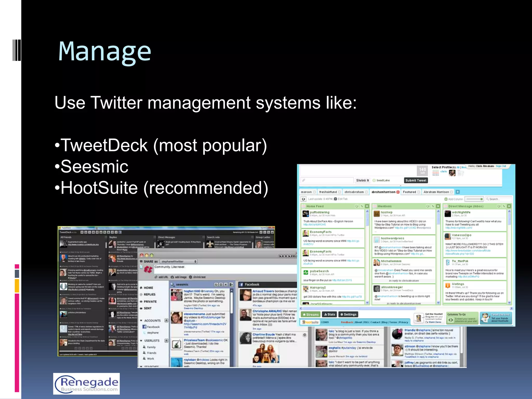Click the Tweet the love promo box

click(x=496, y=318)
